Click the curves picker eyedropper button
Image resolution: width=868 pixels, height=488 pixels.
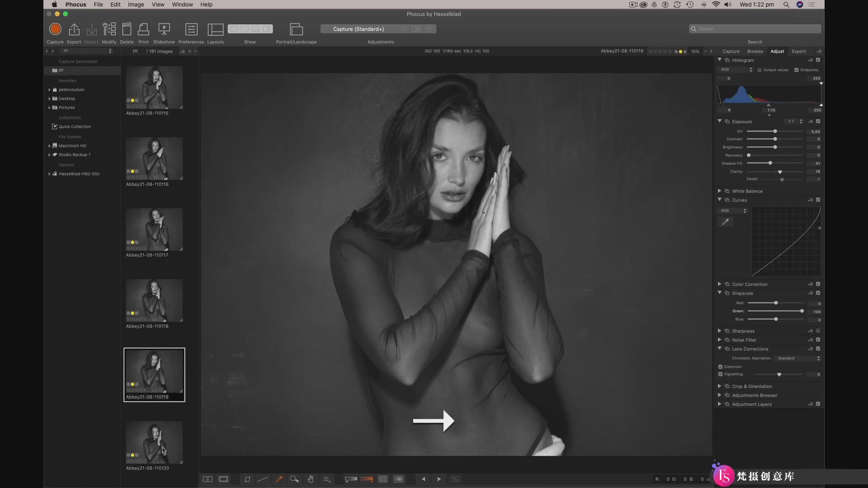[x=725, y=222]
